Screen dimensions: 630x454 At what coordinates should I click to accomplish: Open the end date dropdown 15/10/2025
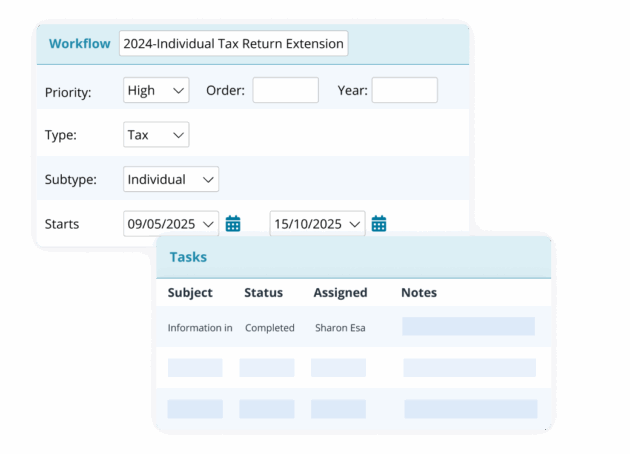[x=317, y=223]
